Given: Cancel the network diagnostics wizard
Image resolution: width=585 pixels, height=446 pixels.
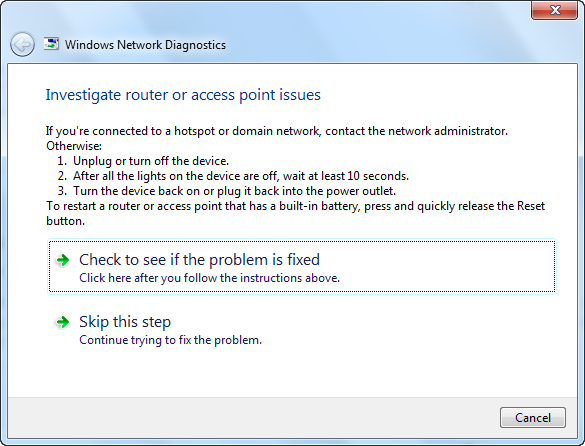Looking at the screenshot, I should (533, 418).
